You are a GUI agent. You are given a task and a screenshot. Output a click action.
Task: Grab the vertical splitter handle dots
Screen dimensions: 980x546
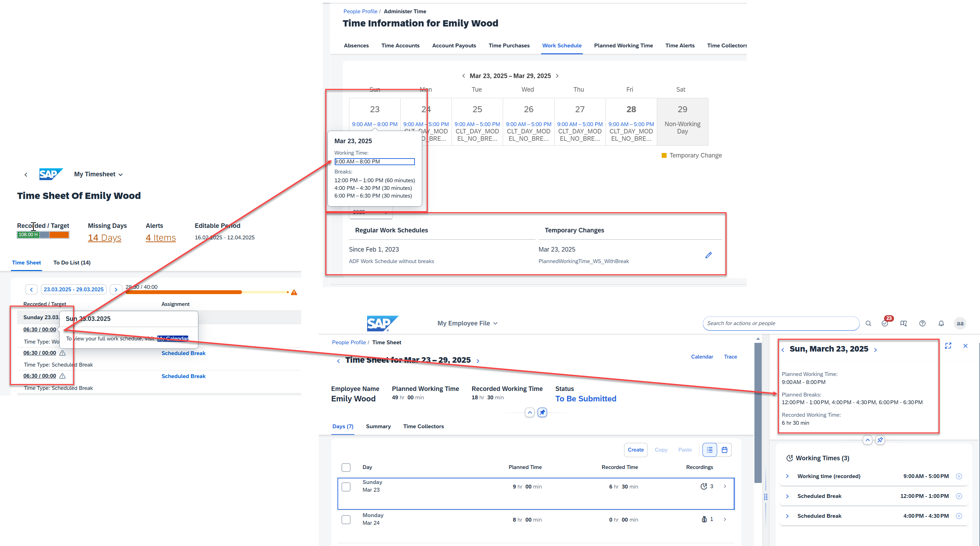(766, 497)
